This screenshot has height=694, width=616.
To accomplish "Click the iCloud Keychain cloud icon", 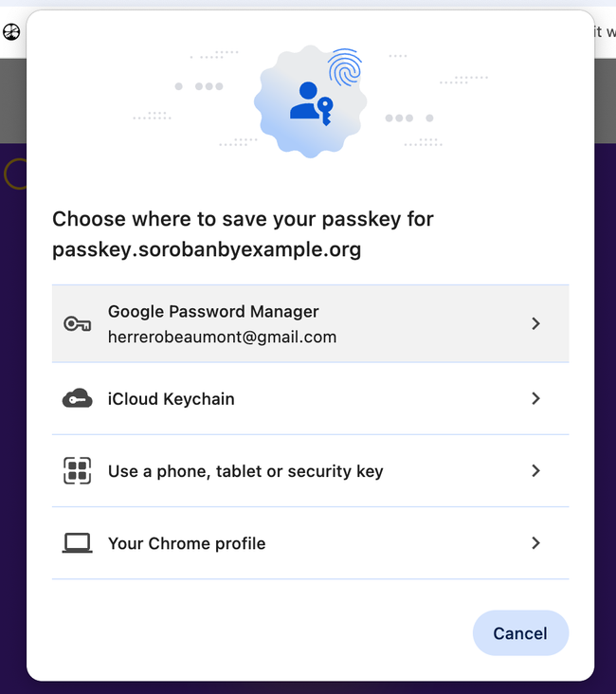I will (77, 399).
